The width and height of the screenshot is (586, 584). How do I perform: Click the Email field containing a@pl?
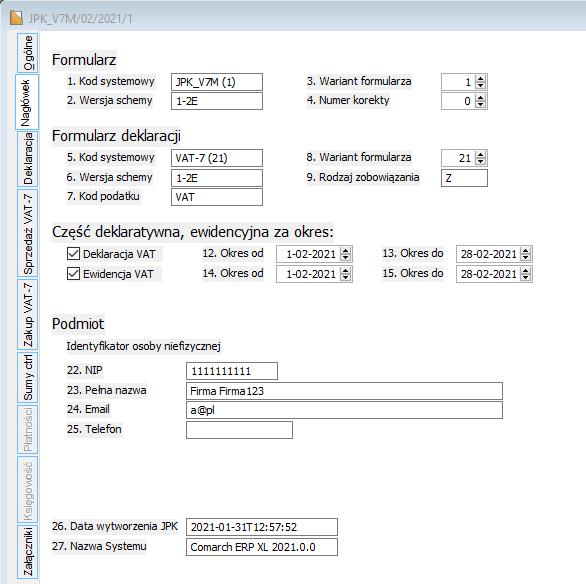pyautogui.click(x=344, y=410)
